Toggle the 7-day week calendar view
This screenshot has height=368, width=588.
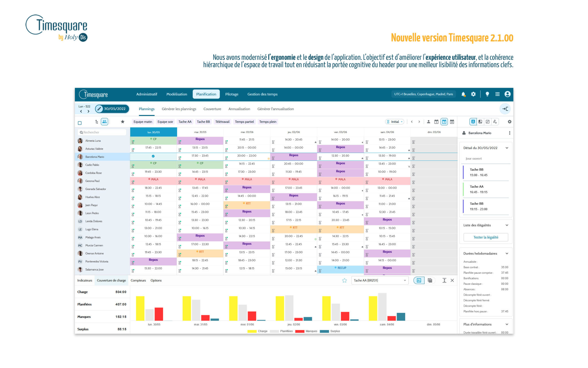point(444,122)
